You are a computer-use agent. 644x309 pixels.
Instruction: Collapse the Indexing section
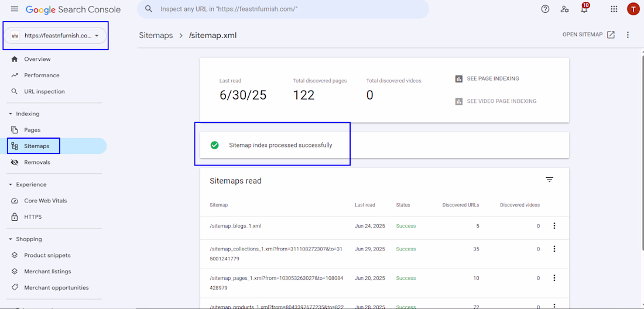pos(11,114)
